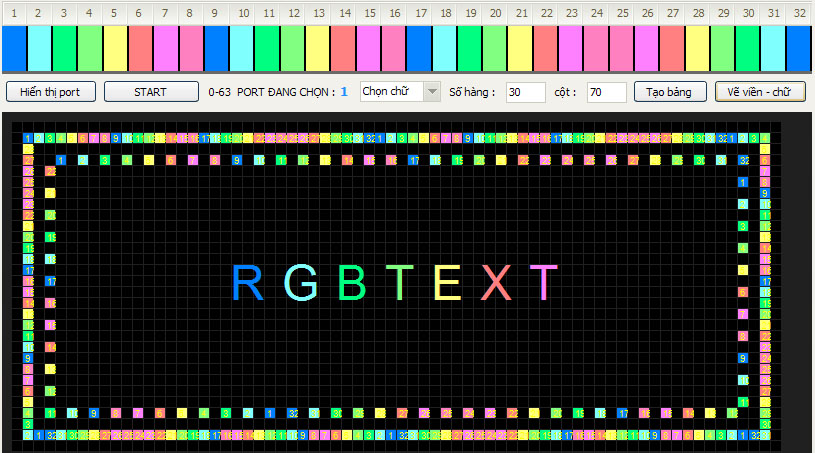Focus the "cột" input field showing 70
Screen dimensions: 815x453
tap(606, 92)
